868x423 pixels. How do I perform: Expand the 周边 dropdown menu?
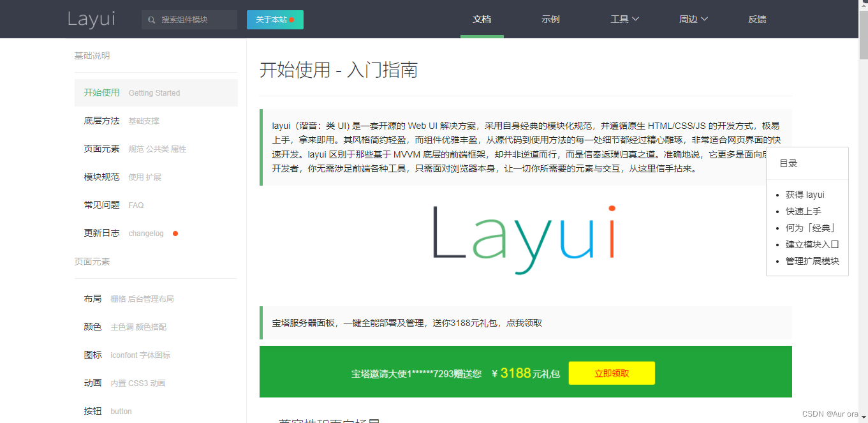tap(694, 19)
